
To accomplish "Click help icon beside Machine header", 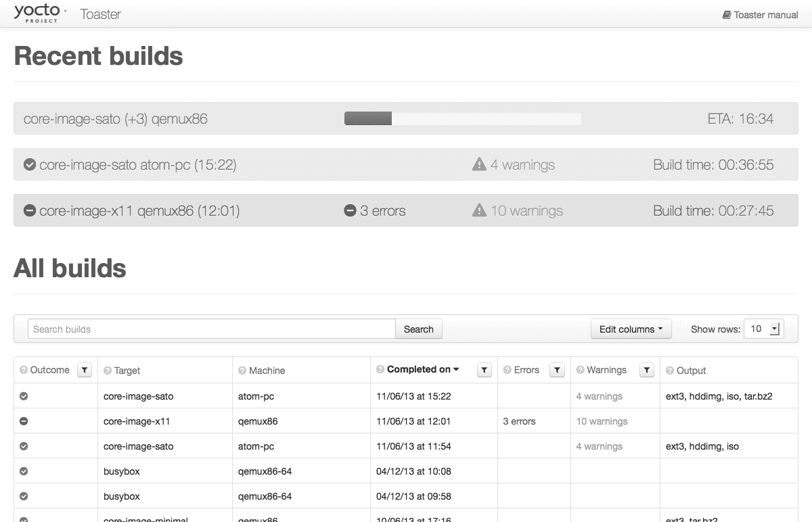I will click(x=242, y=371).
